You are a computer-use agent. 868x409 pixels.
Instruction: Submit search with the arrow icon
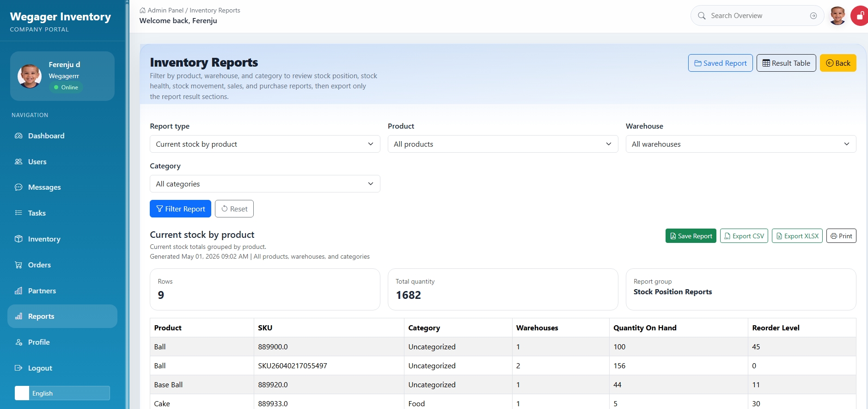(x=813, y=16)
